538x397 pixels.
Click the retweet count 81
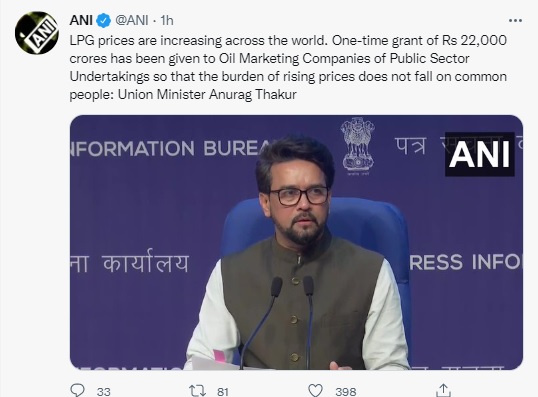(223, 392)
